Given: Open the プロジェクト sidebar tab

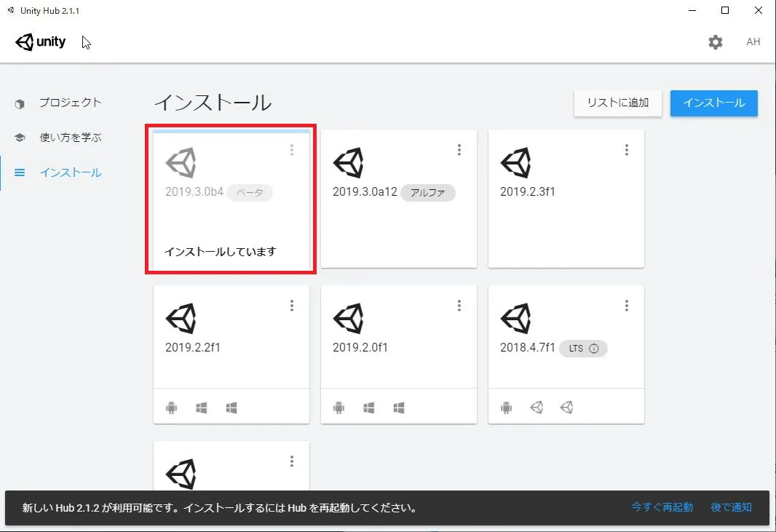Looking at the screenshot, I should [71, 103].
